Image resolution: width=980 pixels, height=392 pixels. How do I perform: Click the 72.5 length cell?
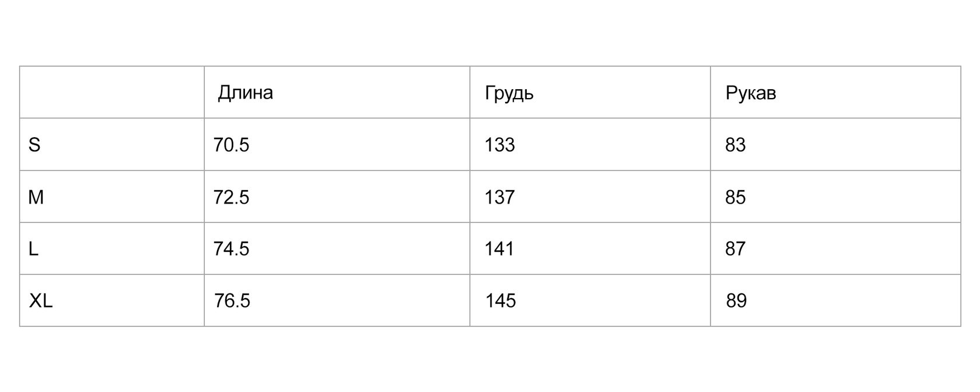231,197
